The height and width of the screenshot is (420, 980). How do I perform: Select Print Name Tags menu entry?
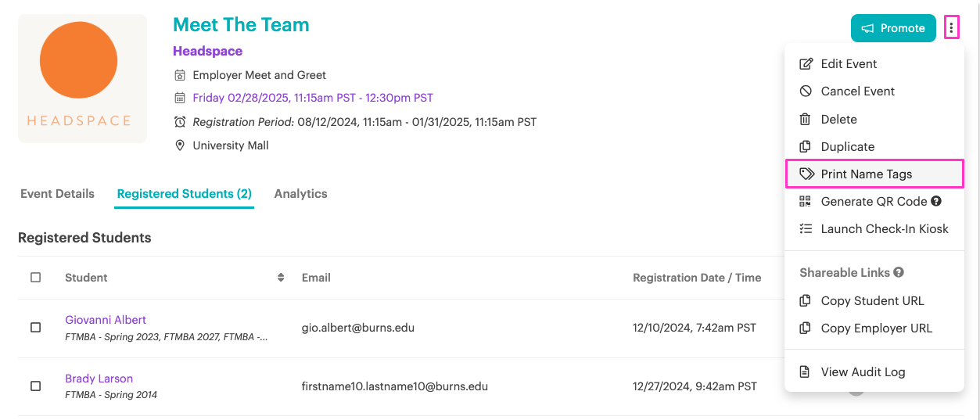click(x=874, y=174)
